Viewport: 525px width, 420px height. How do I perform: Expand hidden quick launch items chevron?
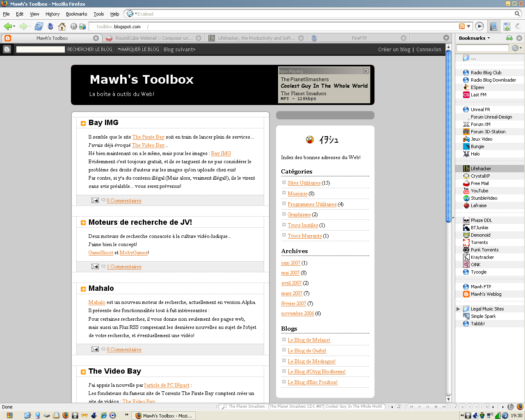126,414
